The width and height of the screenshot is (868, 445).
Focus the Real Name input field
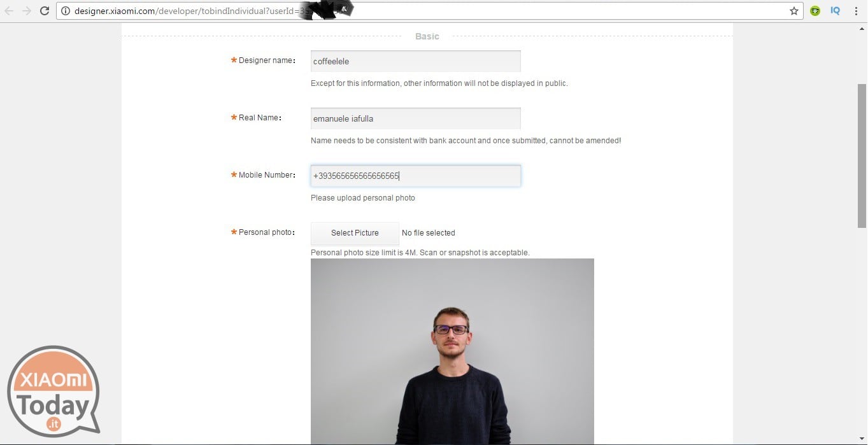[x=416, y=118]
